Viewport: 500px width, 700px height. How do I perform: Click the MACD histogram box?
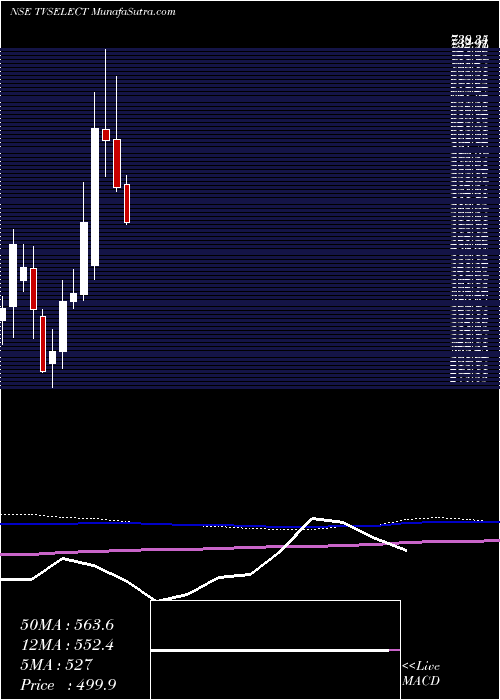point(275,650)
